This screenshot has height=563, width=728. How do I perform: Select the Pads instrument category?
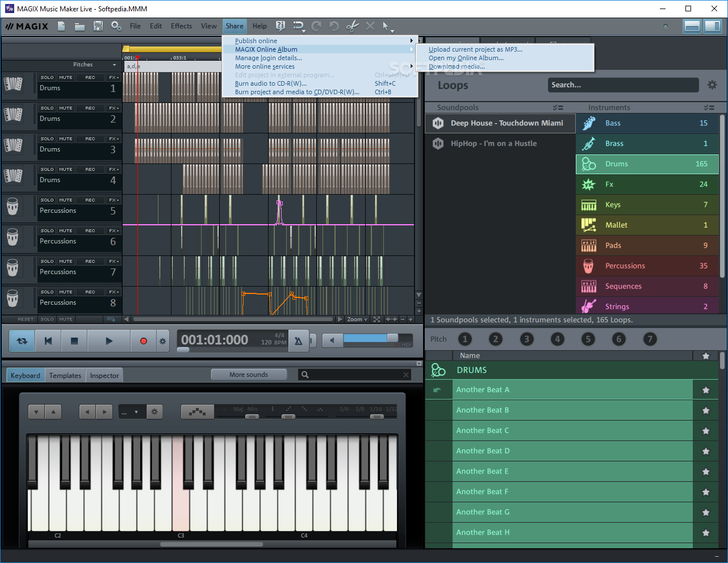point(647,246)
